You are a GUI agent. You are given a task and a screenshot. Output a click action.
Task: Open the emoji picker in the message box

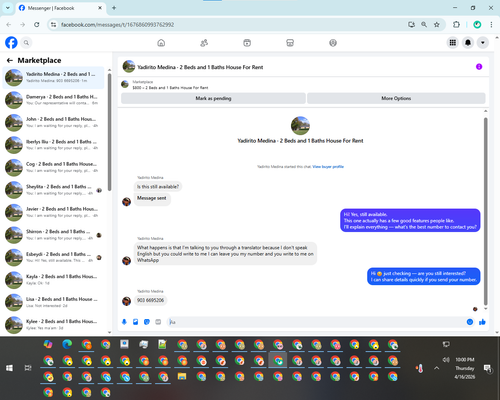point(470,322)
